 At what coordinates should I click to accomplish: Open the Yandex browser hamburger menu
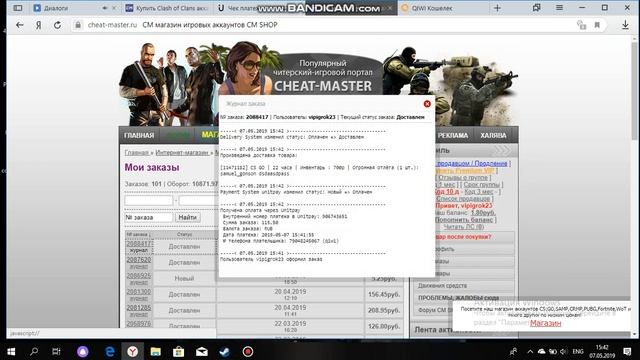(559, 8)
